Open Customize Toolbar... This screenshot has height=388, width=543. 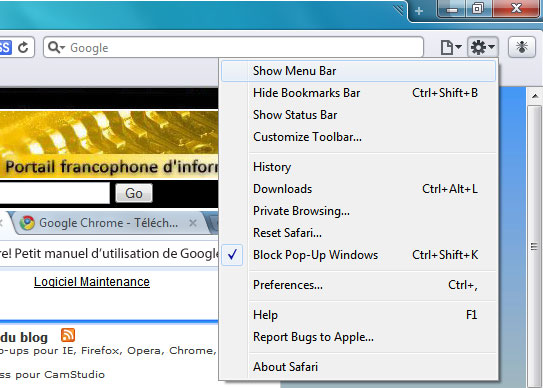[358, 137]
